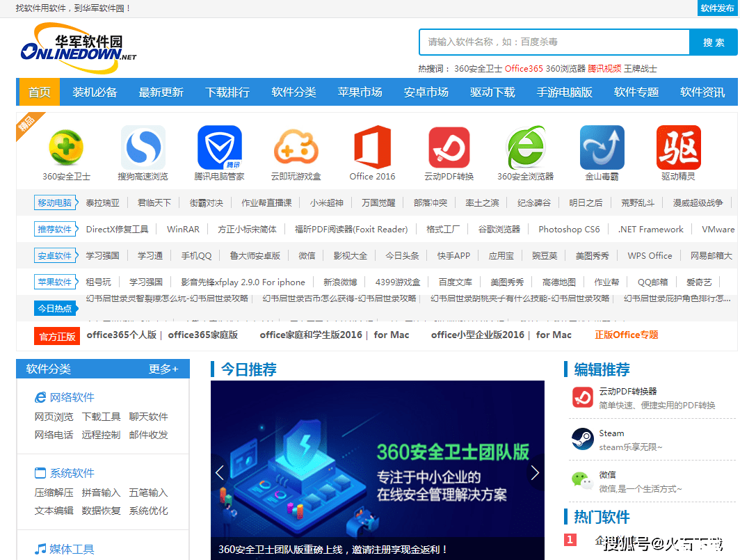Open the 金山毒霸 icon
This screenshot has height=560, width=740.
click(602, 147)
